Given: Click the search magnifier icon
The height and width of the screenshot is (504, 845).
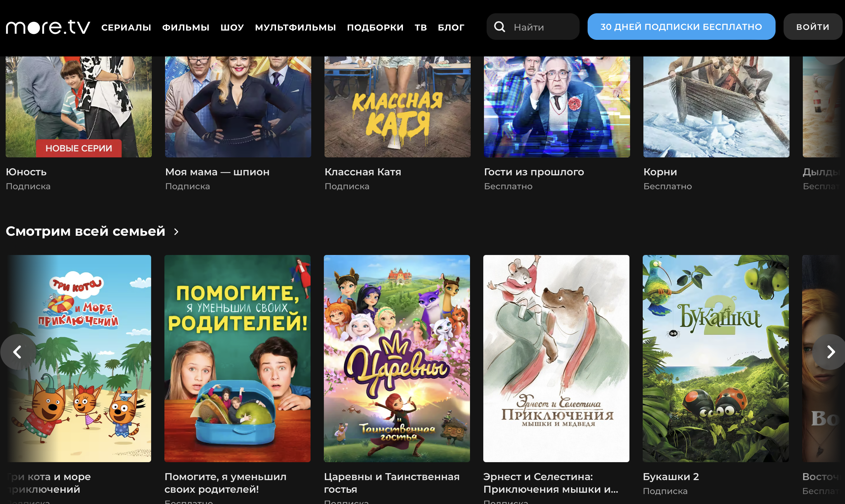Looking at the screenshot, I should point(500,27).
